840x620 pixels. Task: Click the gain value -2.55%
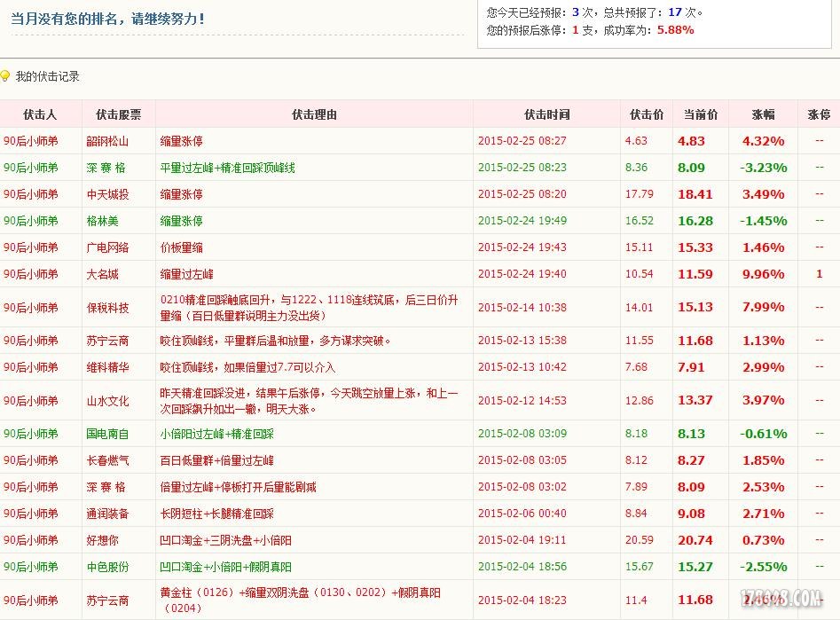(x=764, y=567)
